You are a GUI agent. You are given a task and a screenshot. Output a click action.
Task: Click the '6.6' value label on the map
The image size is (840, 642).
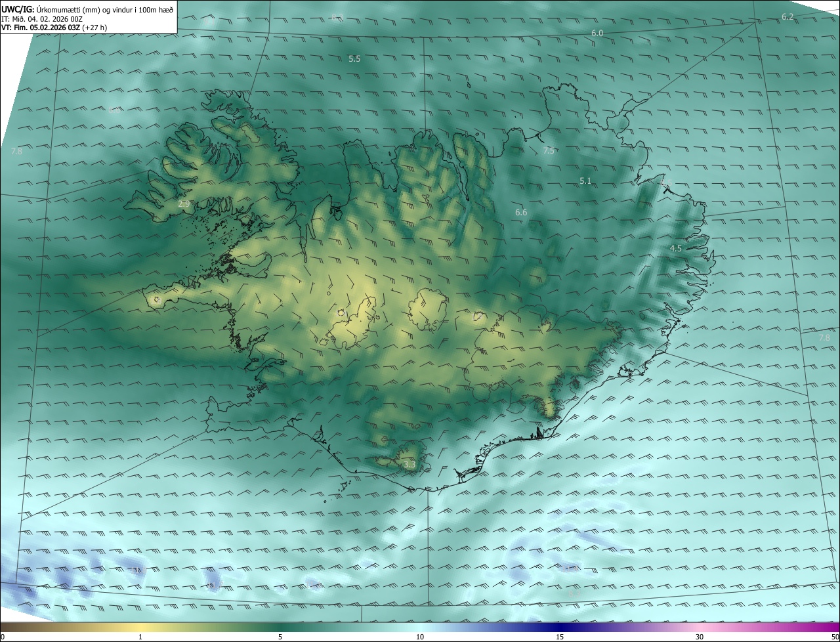tap(521, 212)
